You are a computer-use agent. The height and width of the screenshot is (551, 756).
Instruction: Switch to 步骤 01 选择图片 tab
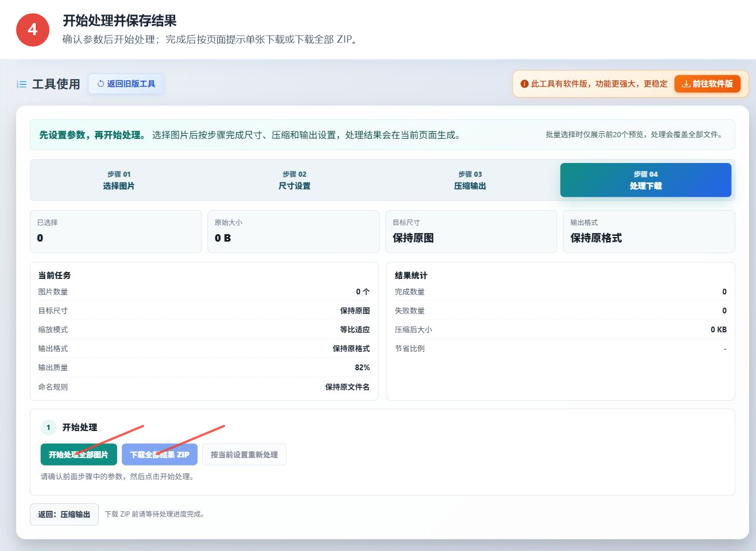pyautogui.click(x=118, y=180)
